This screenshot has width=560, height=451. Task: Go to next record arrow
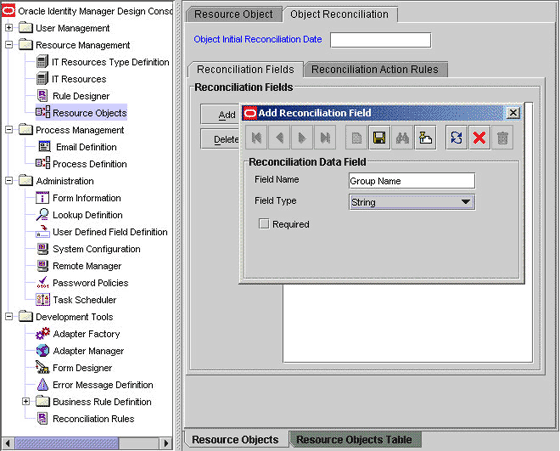point(302,137)
